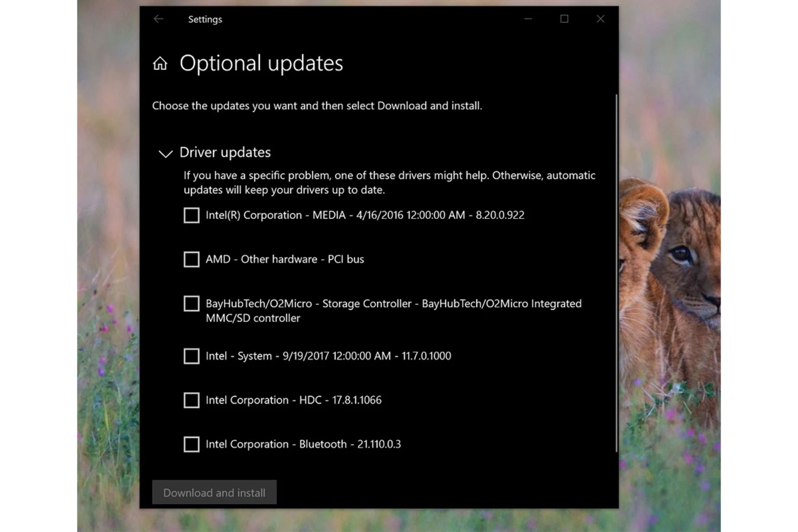Maximize the Settings window

pos(564,19)
